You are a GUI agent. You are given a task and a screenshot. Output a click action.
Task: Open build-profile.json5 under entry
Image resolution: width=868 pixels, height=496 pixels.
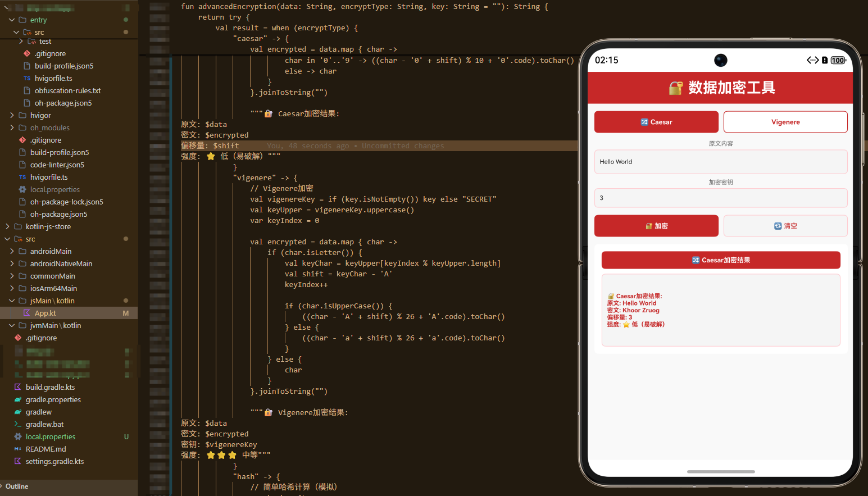pos(64,66)
